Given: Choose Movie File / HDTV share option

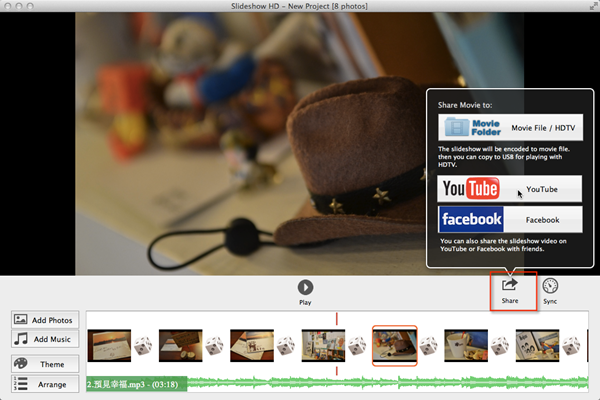Looking at the screenshot, I should coord(510,127).
